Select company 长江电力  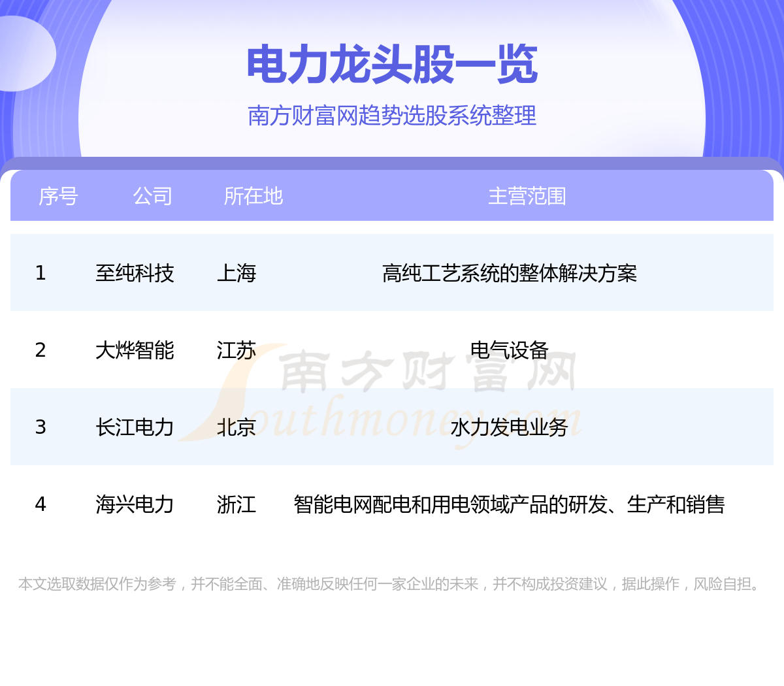click(x=135, y=427)
